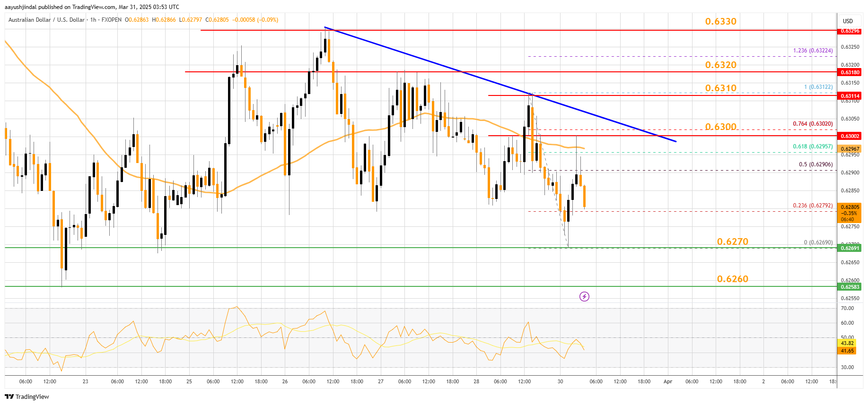Click the Fibonacci 1.236 (0.63224) level label

click(x=813, y=51)
